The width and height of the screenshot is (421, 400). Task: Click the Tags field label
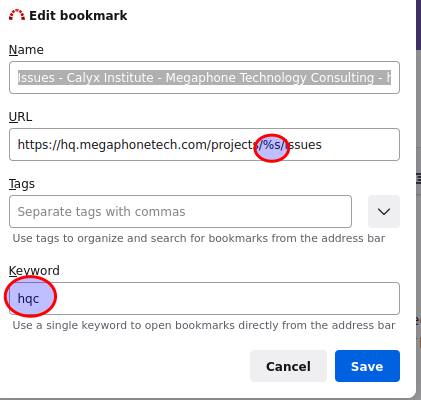22,184
